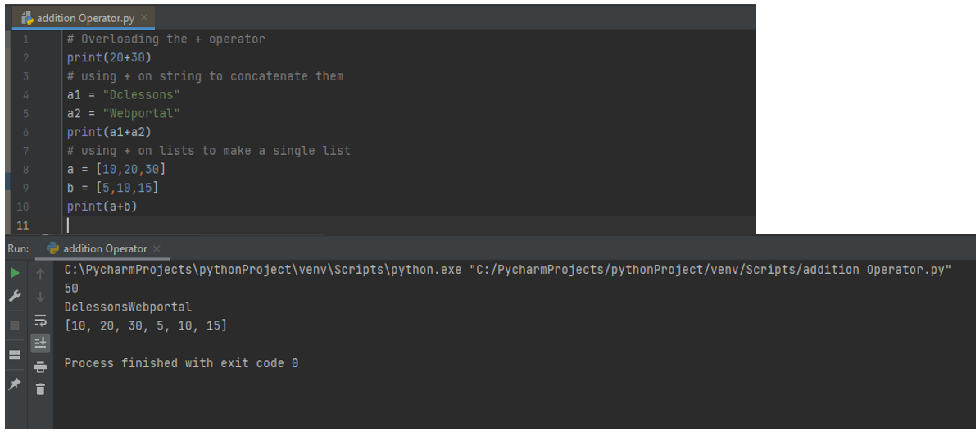
Task: Close the addition Operator run tab
Action: click(x=157, y=249)
